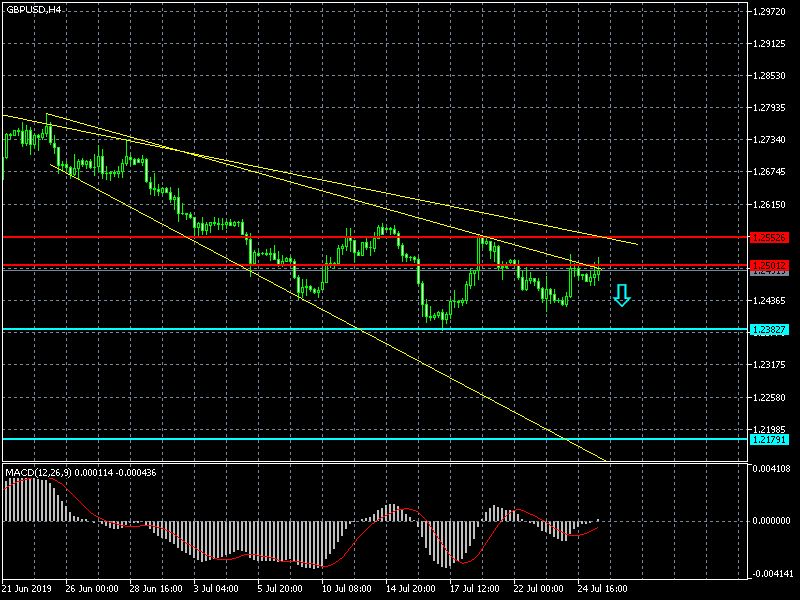Click the 1.21985 price scale value
This screenshot has height=600, width=800.
[769, 429]
